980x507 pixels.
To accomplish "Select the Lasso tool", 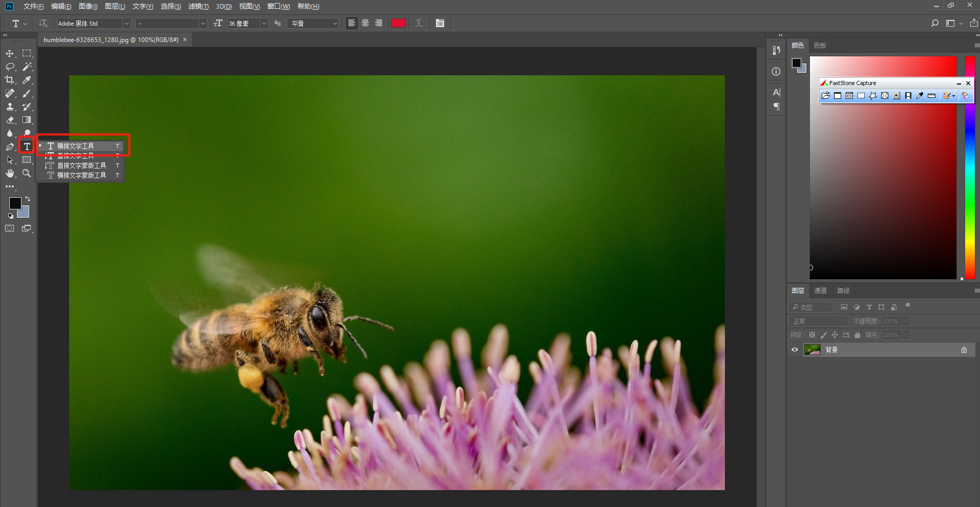I will [10, 67].
